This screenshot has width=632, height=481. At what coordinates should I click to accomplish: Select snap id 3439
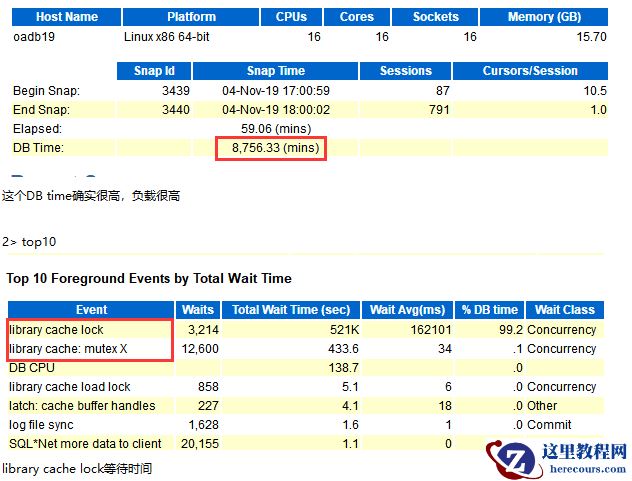[x=176, y=91]
